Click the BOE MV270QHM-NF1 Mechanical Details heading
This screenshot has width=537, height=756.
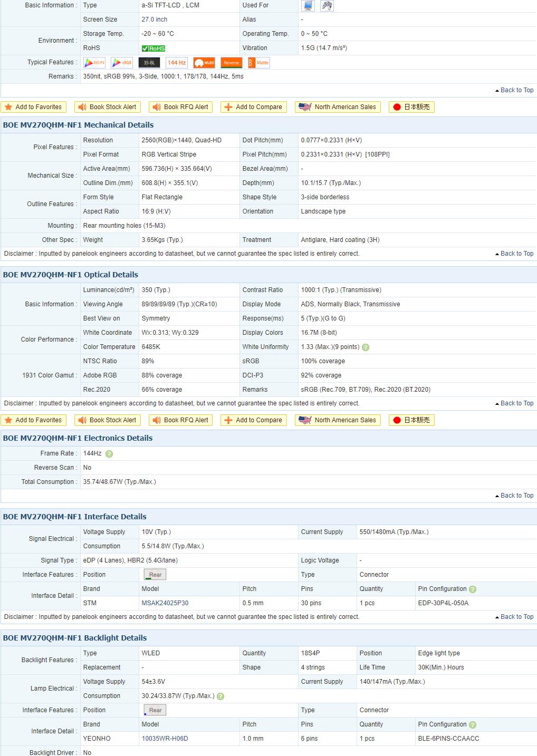tap(78, 125)
